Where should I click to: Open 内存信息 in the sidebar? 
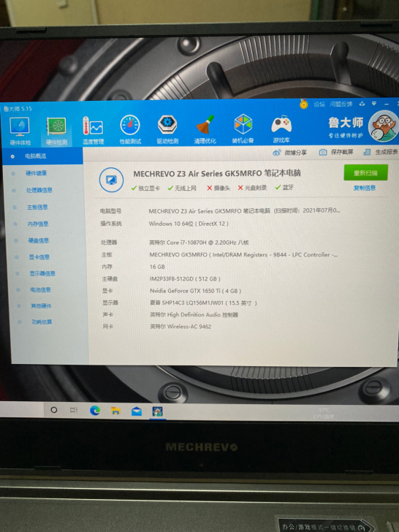point(38,224)
